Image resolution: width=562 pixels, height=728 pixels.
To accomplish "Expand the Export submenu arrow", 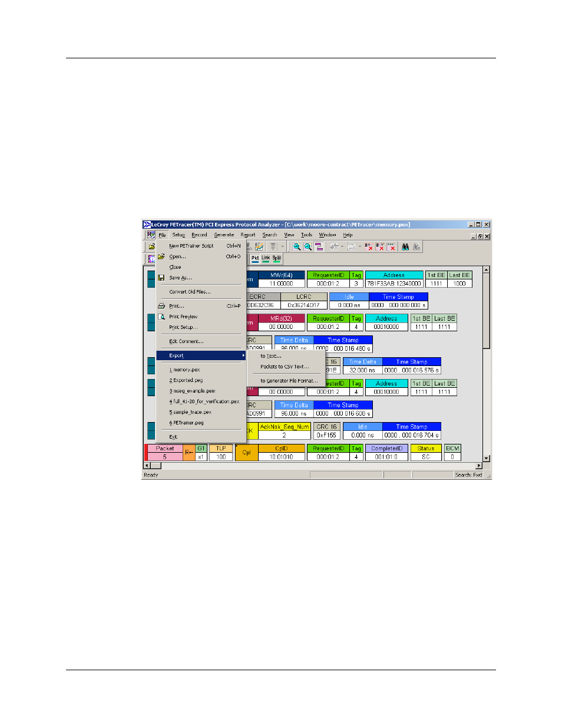I will click(243, 355).
